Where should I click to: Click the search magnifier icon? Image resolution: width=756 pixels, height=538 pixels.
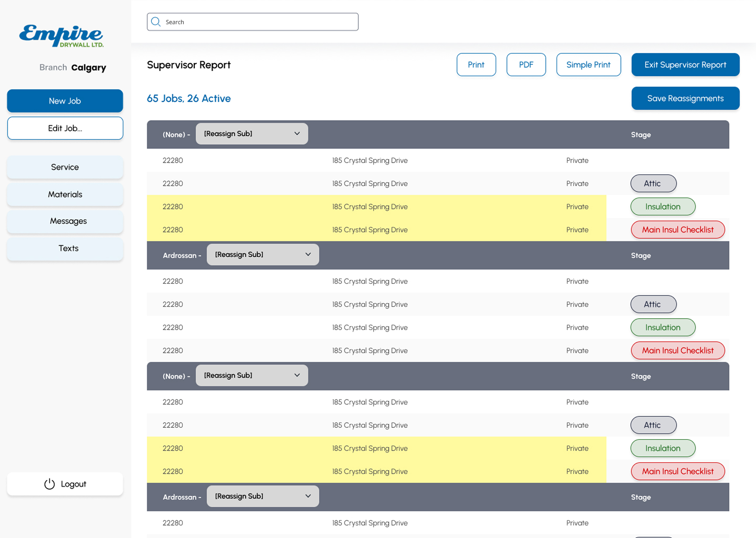click(x=155, y=22)
